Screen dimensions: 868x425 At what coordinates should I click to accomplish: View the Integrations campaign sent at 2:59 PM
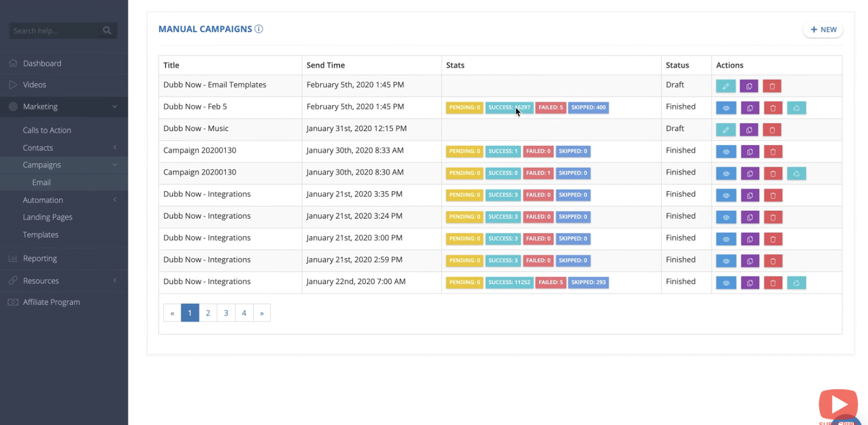coord(726,261)
